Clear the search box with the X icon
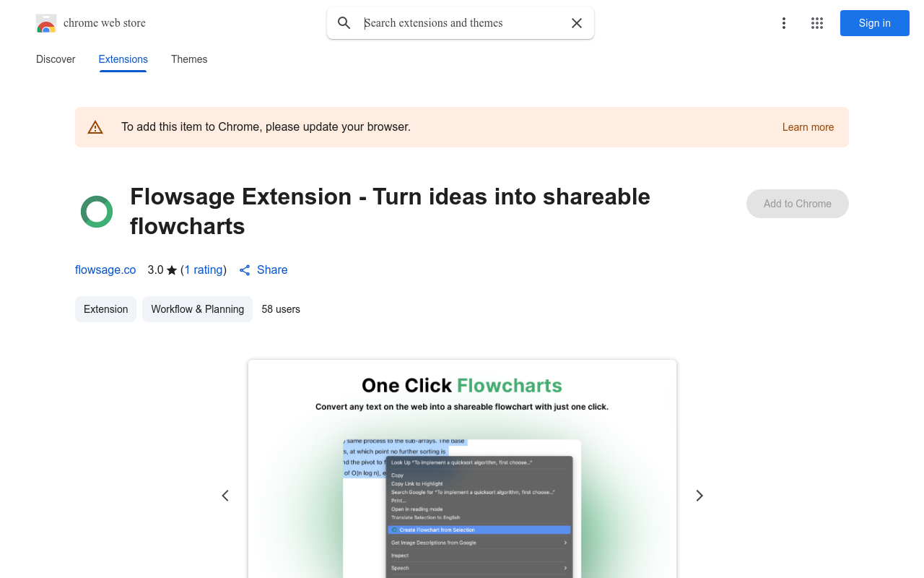 (x=577, y=23)
